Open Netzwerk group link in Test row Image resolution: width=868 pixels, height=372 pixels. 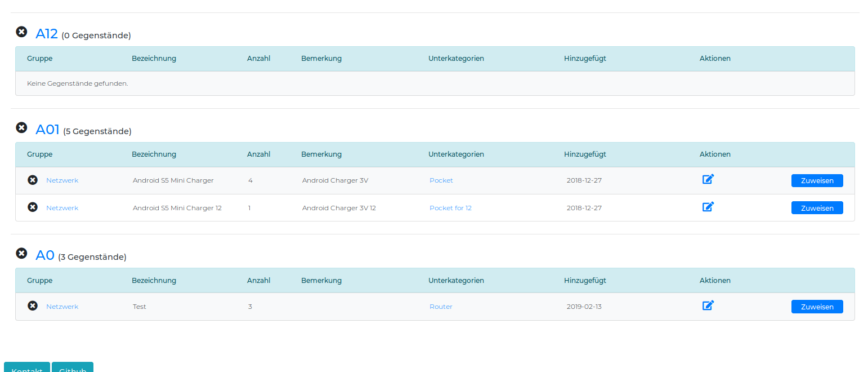[62, 307]
